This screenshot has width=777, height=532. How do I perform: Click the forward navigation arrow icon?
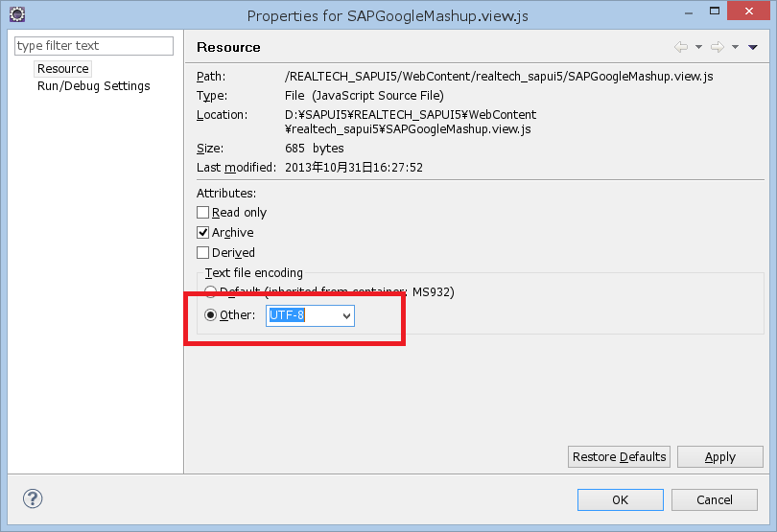pos(717,47)
